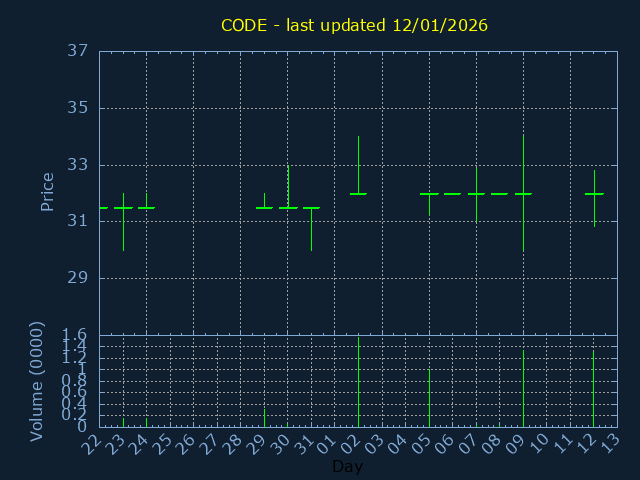Select the price candle for day 07

click(x=476, y=194)
